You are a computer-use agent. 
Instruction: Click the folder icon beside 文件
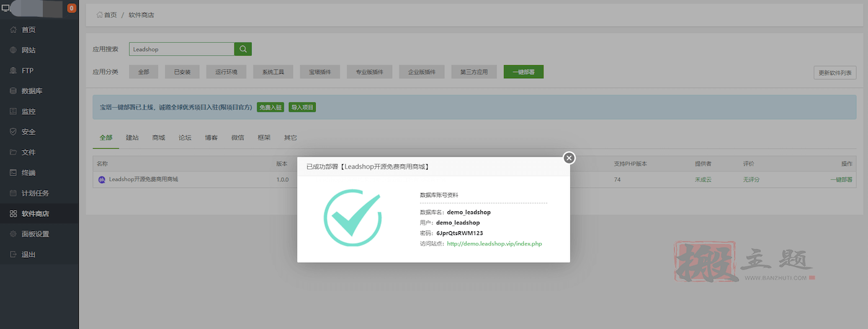[14, 152]
